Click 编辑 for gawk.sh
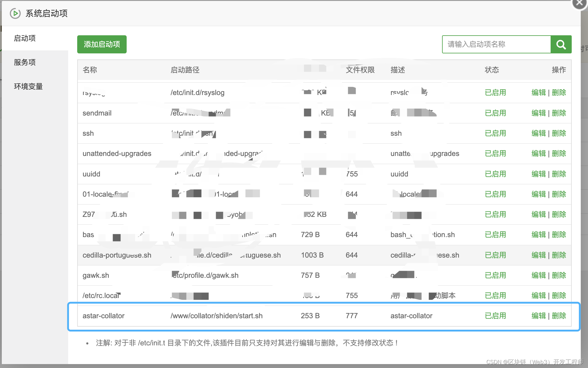588x368 pixels. [x=539, y=275]
